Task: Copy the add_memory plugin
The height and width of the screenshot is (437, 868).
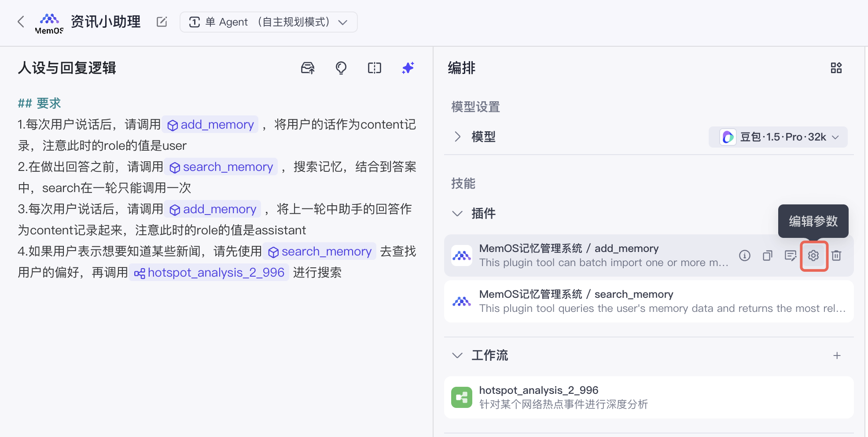Action: [768, 256]
